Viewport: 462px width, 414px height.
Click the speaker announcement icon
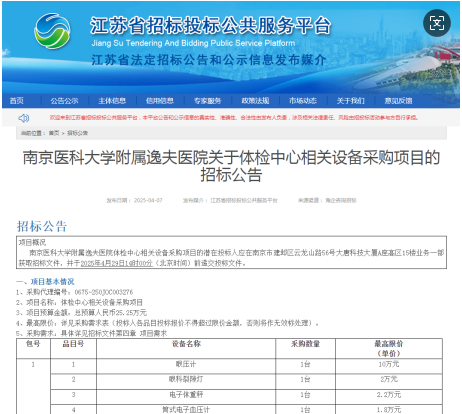coord(24,118)
